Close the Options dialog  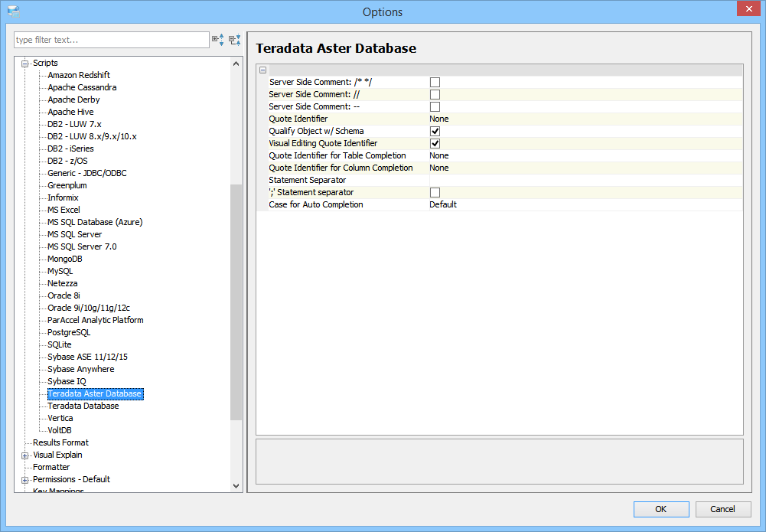749,8
